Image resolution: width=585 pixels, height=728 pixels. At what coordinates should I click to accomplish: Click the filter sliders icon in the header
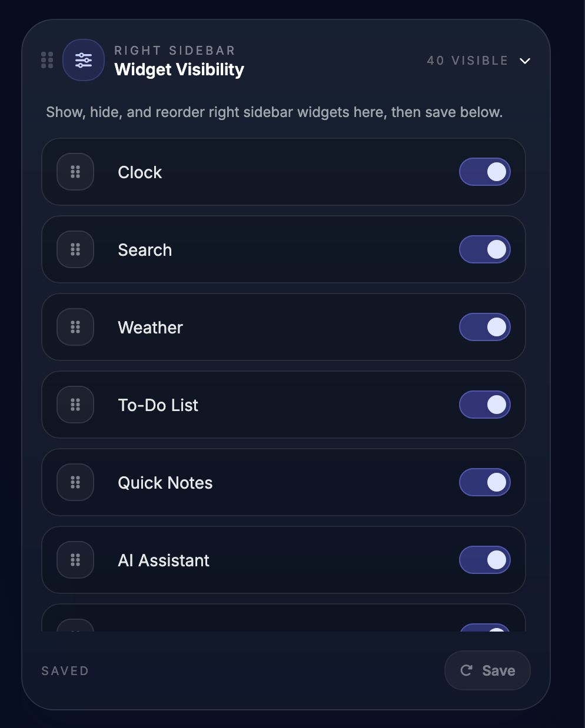83,60
